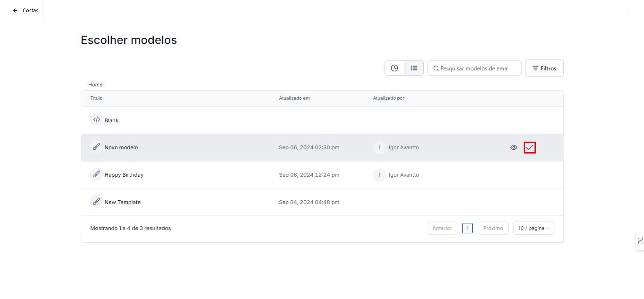The height and width of the screenshot is (299, 644).
Task: Open the 10 / página dropdown
Action: point(534,228)
